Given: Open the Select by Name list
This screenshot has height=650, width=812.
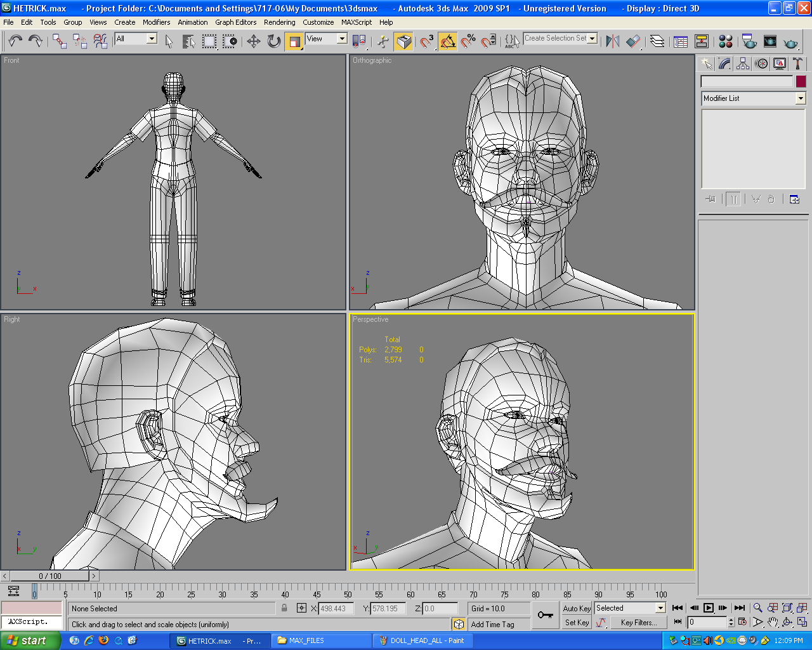Looking at the screenshot, I should click(x=188, y=41).
